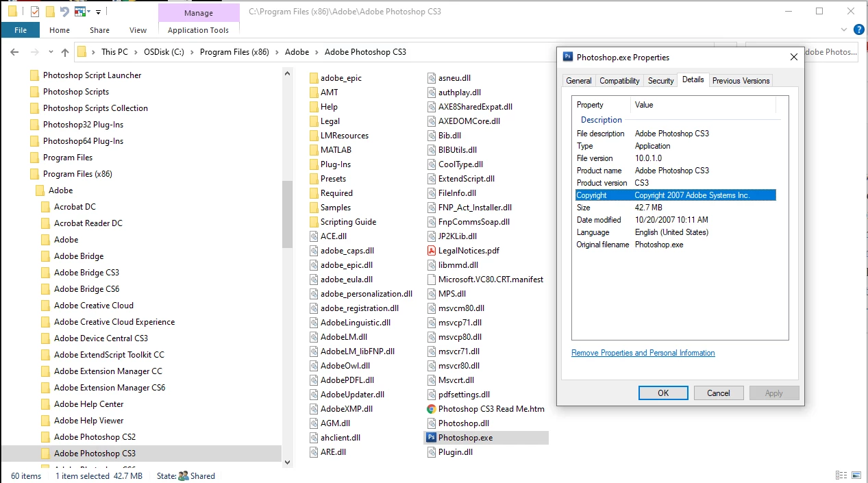Click the Undo icon in title bar
The height and width of the screenshot is (483, 868).
64,12
